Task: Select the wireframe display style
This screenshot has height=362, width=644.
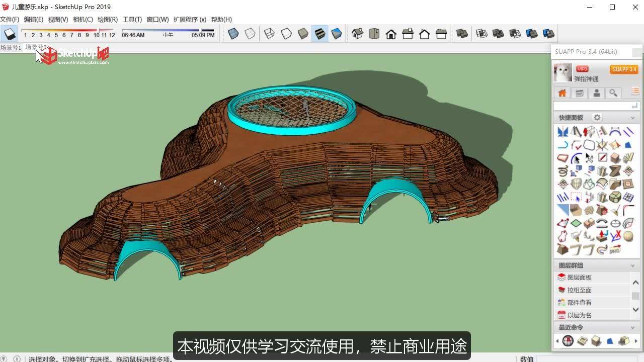Action: coord(269,33)
